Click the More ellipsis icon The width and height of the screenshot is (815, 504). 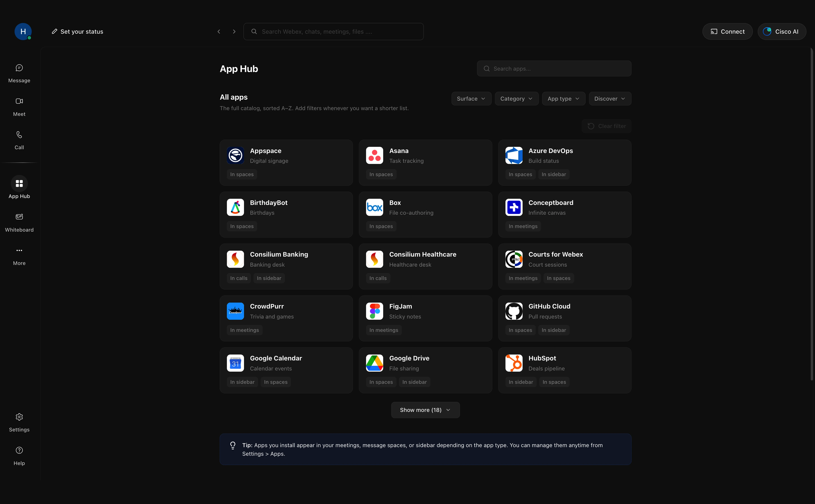pyautogui.click(x=19, y=250)
